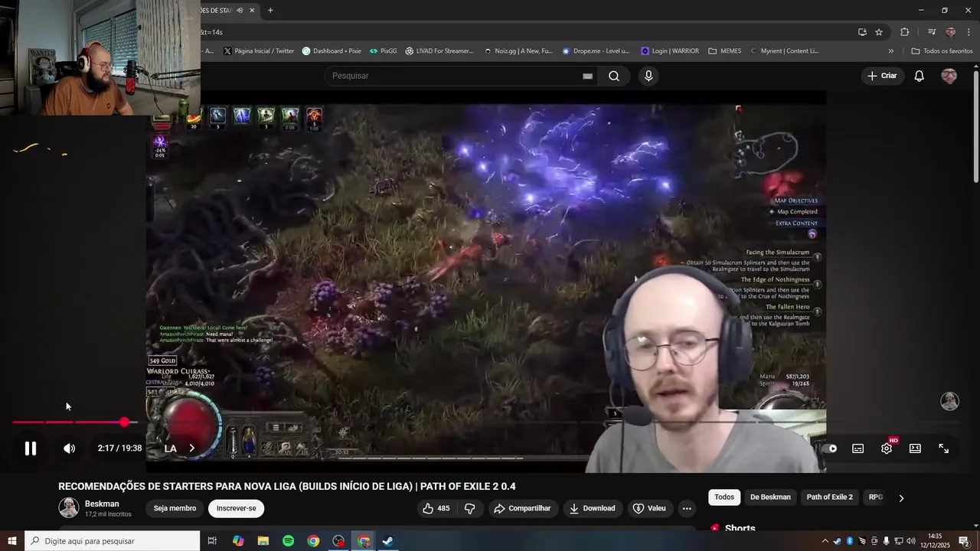The width and height of the screenshot is (980, 551).
Task: Open the Beskman channel name link
Action: click(102, 504)
